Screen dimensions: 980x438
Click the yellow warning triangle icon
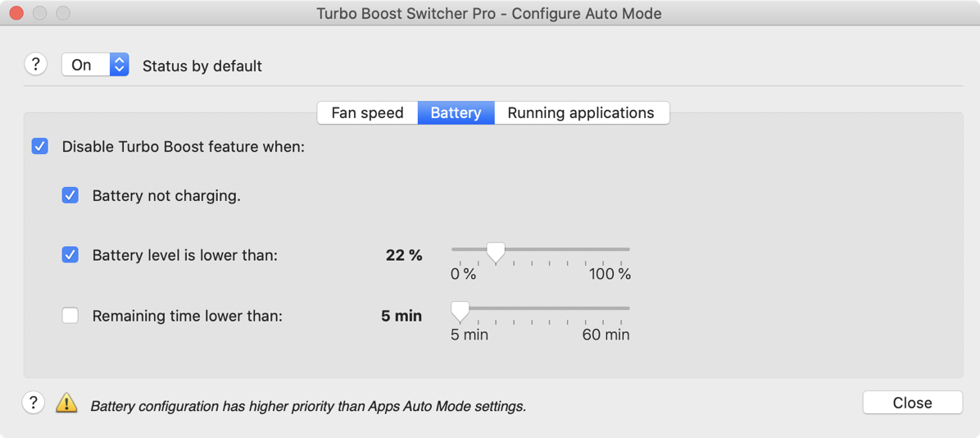pos(66,404)
